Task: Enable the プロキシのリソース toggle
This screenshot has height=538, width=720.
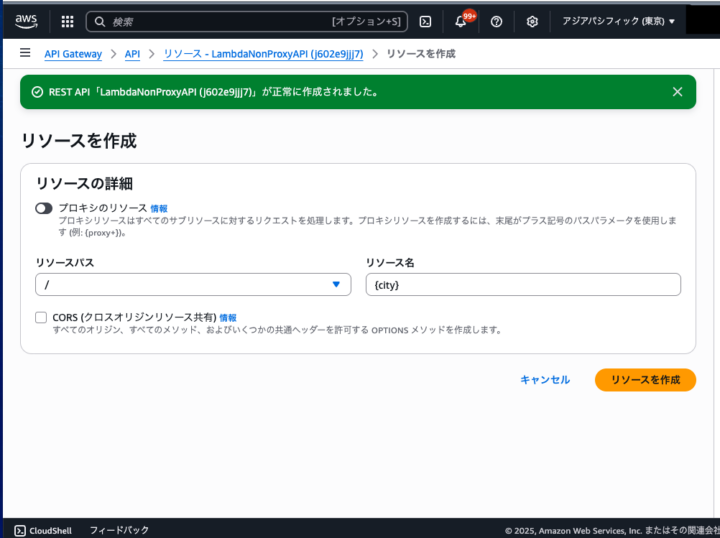Action: coord(44,208)
